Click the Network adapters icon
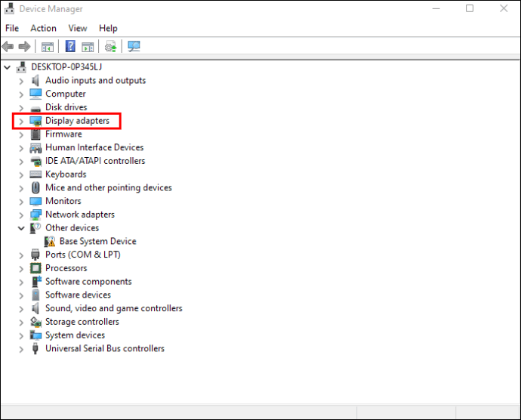521x420 pixels. coord(35,215)
